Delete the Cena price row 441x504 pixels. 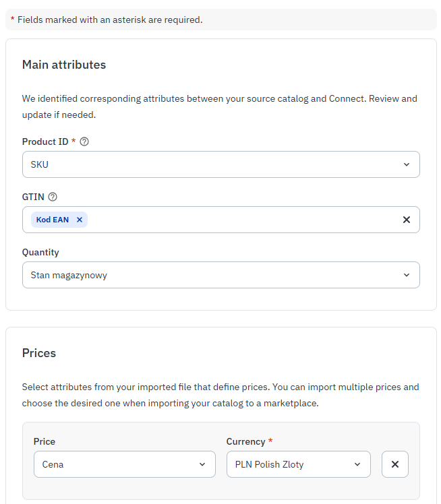(x=395, y=464)
